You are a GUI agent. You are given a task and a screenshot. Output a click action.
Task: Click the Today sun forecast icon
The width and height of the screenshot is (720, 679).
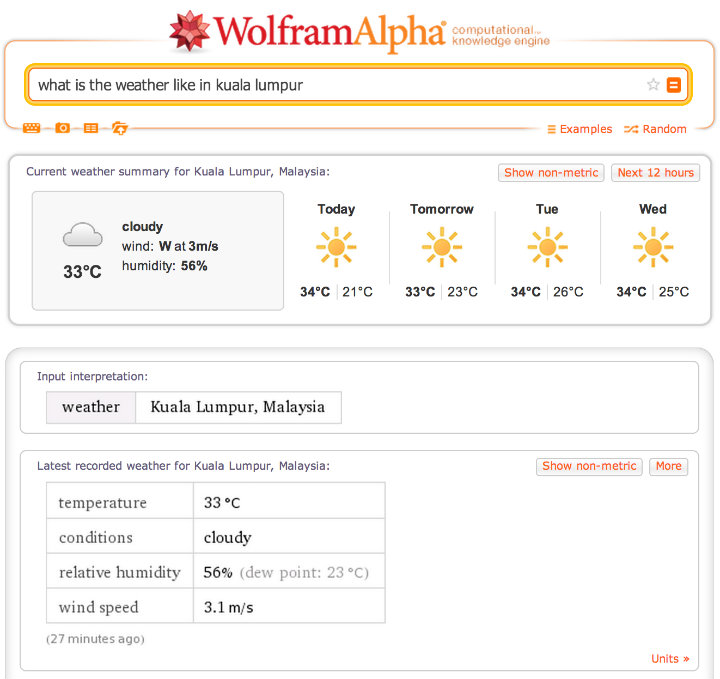[x=336, y=247]
